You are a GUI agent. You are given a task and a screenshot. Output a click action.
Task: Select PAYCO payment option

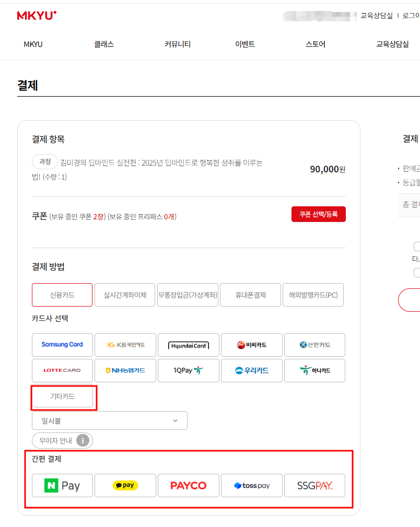189,486
